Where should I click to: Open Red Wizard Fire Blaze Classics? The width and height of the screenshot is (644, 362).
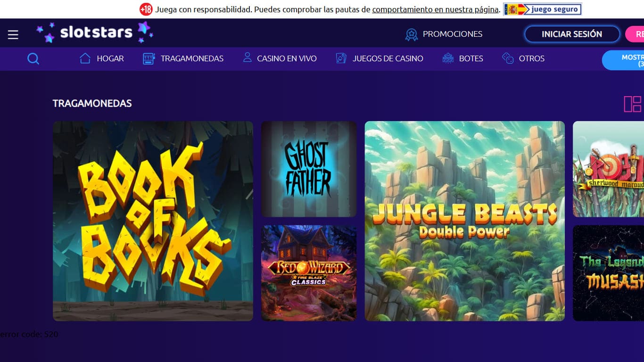tap(309, 273)
